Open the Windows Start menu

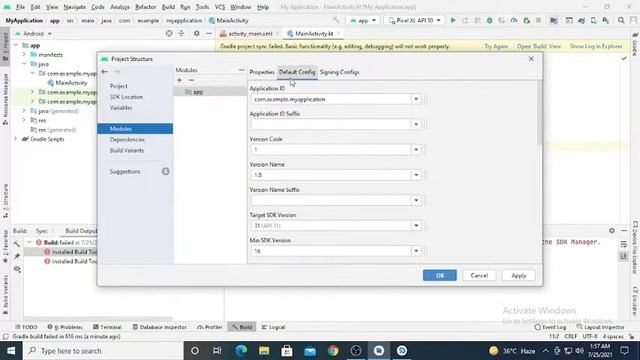point(11,351)
